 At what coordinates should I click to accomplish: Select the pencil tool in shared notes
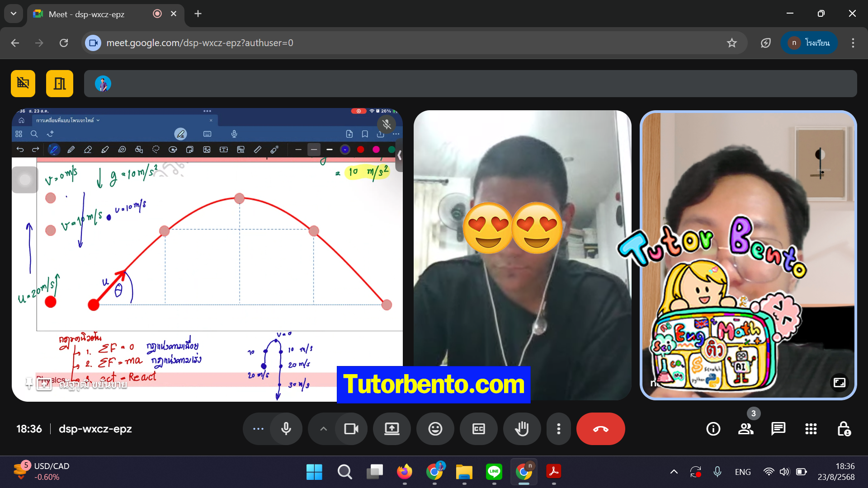[71, 150]
